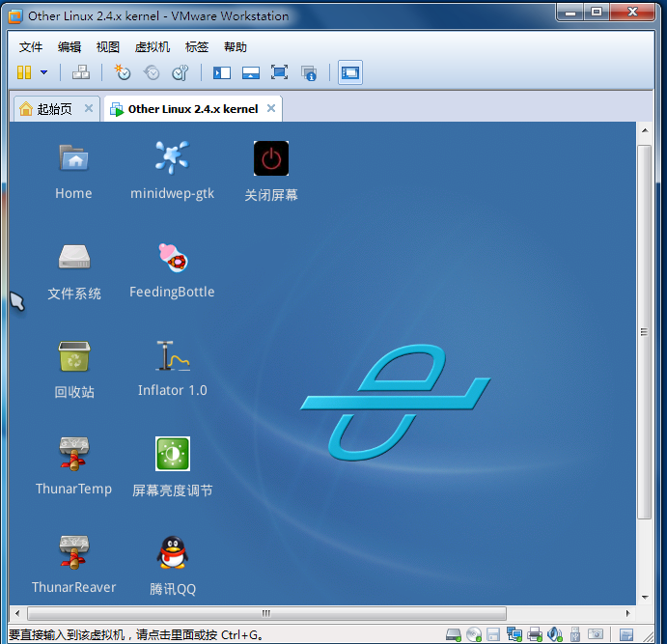Pause the virtual machine with the yellow button
Image resolution: width=667 pixels, height=644 pixels.
click(24, 72)
